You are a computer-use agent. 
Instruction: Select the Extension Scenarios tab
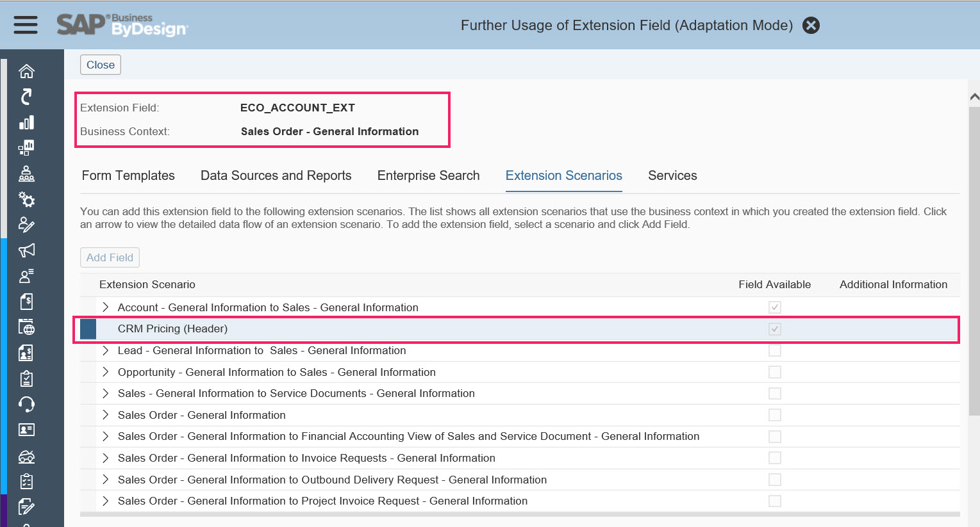[x=564, y=175]
